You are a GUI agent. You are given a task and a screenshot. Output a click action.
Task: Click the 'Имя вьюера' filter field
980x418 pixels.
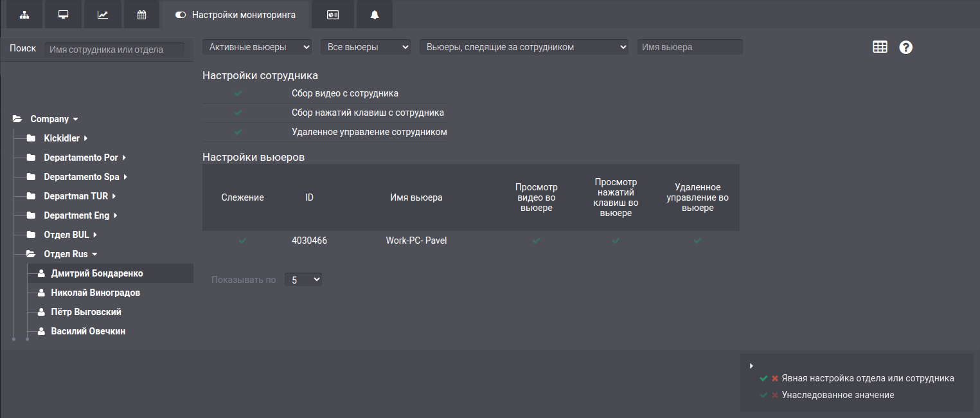690,47
